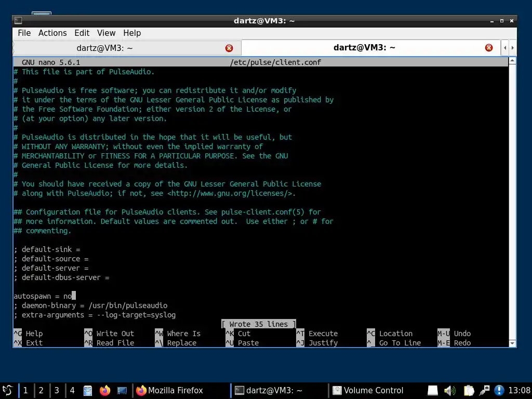Close the active second dartz@VM3 tab
The image size is (532, 399).
tap(488, 48)
